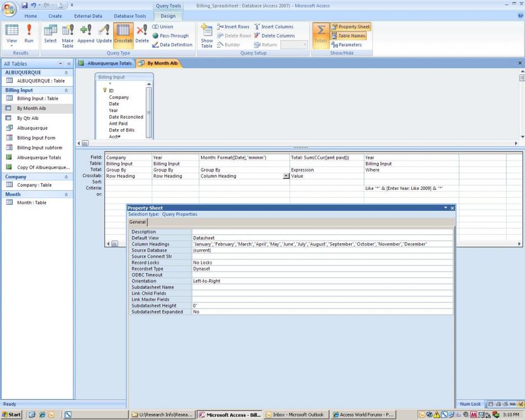The height and width of the screenshot is (420, 525).
Task: Open the Crosstab Column Heading dropdown
Action: pos(285,176)
